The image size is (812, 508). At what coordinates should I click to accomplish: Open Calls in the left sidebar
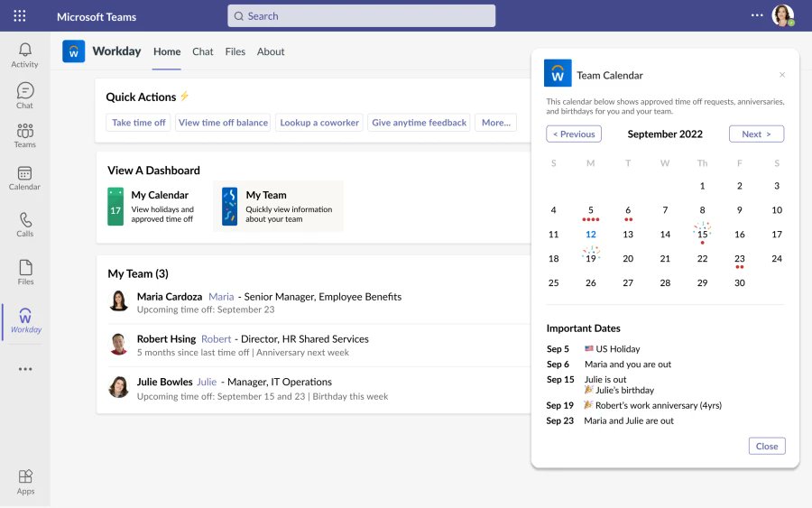(25, 225)
